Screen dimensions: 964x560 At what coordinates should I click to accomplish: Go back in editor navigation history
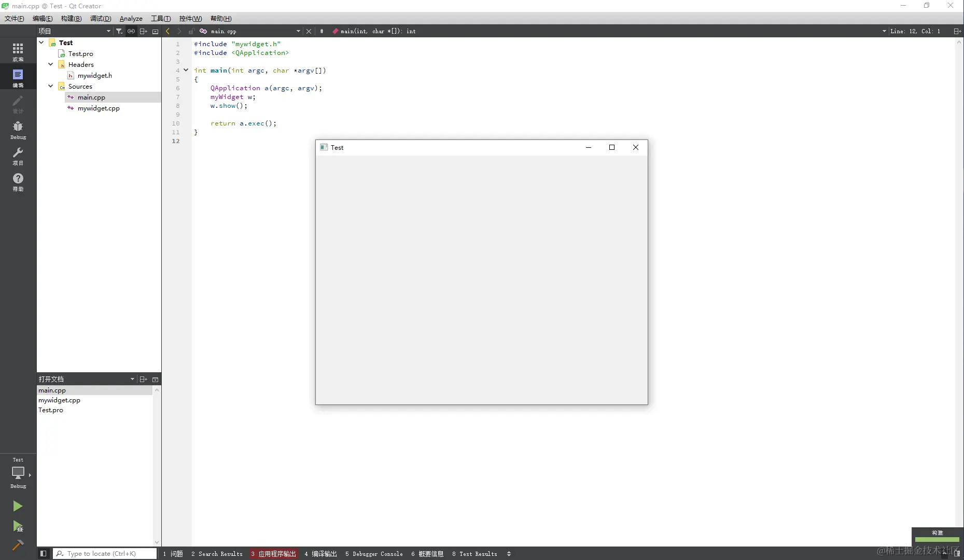click(167, 31)
